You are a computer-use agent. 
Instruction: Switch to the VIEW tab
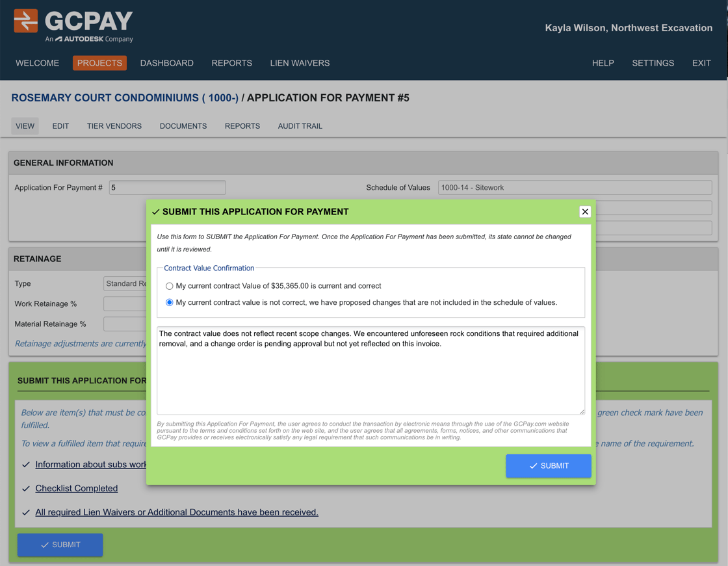click(25, 126)
